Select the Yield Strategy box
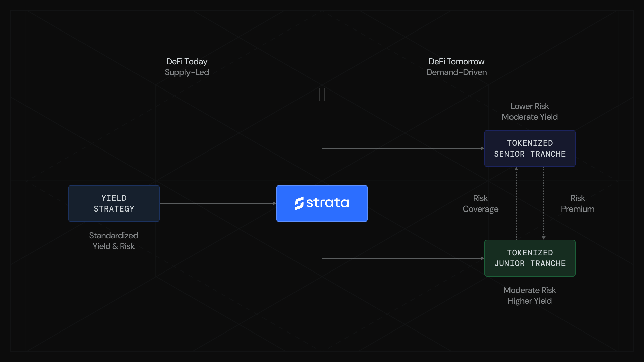Screen dimensions: 644x362 [114, 203]
